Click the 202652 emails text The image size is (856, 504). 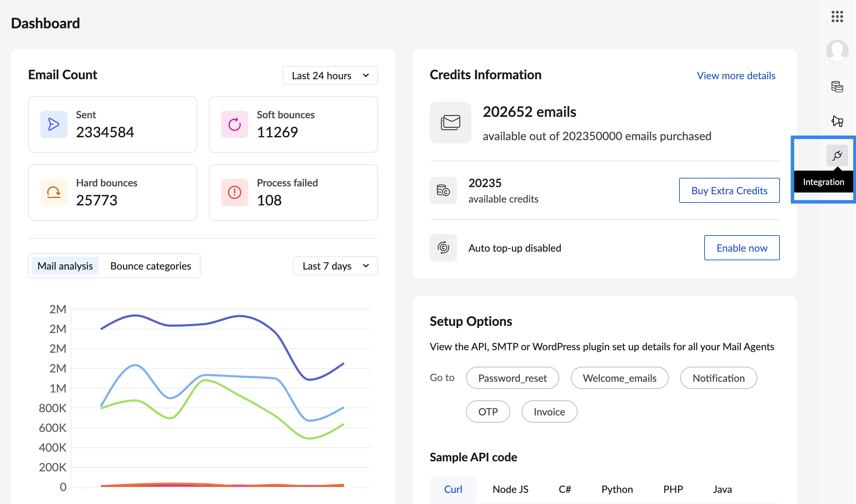(x=530, y=112)
